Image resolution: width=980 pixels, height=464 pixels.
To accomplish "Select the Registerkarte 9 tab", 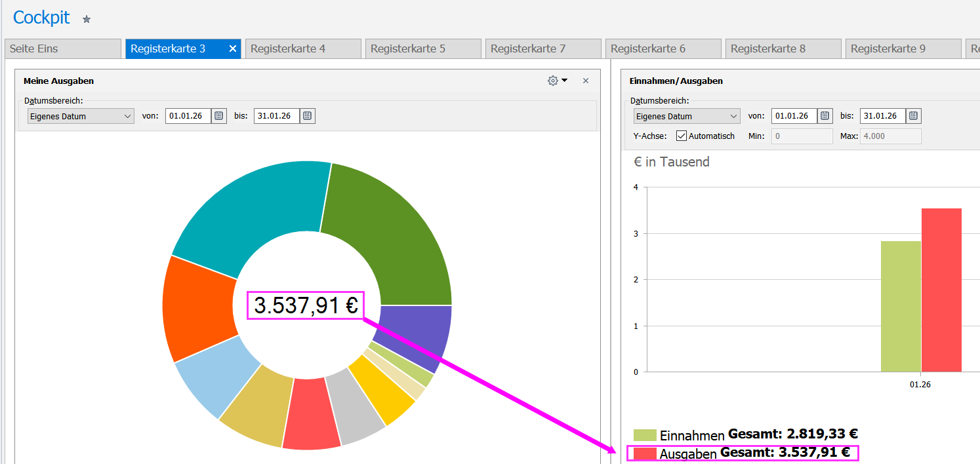I will 902,48.
